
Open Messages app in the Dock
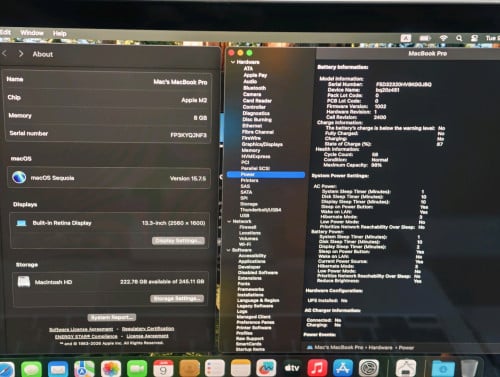point(31,369)
